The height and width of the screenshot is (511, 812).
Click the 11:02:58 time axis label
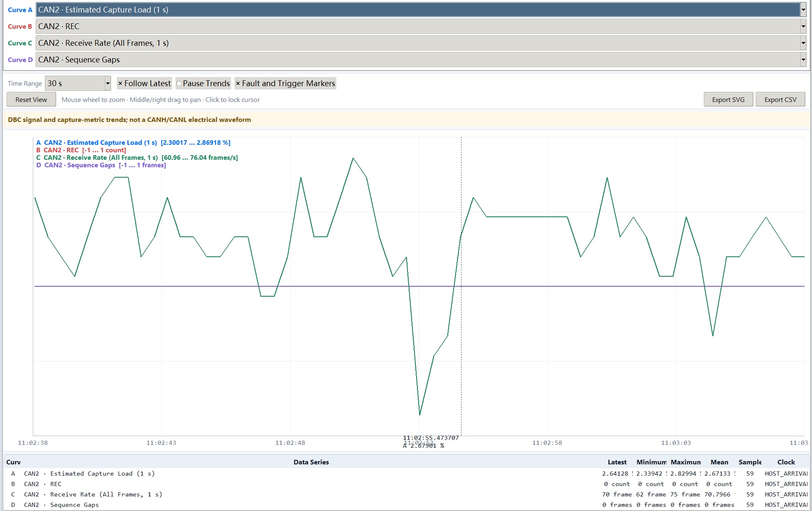547,443
